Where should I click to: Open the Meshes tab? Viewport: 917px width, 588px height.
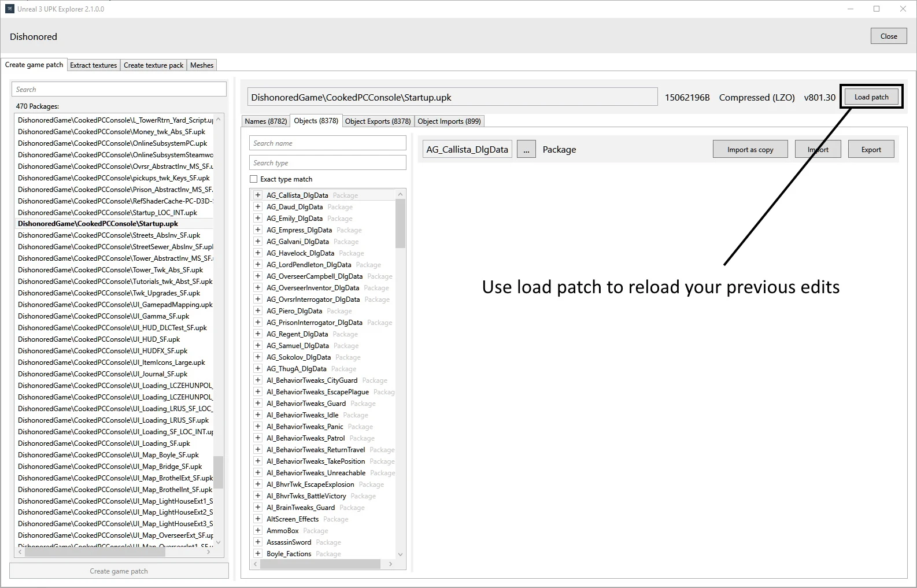coord(201,65)
